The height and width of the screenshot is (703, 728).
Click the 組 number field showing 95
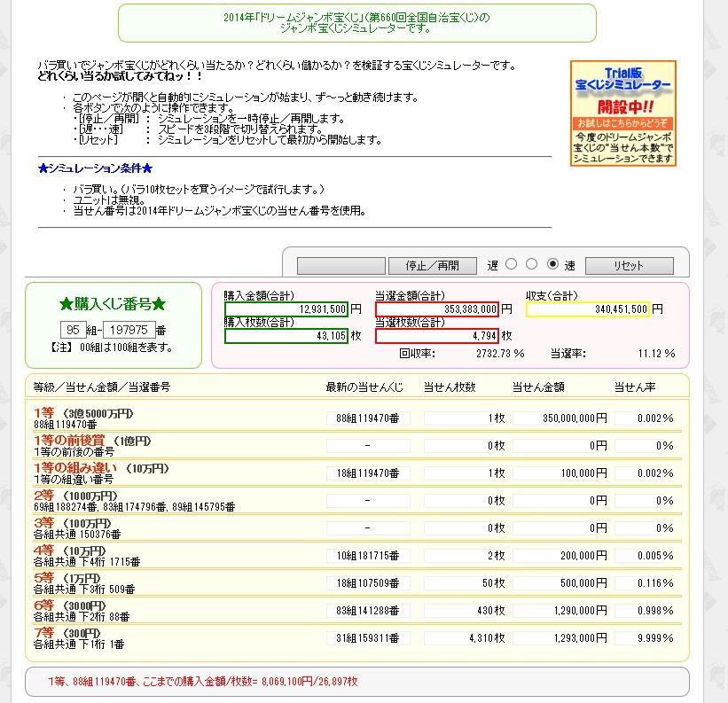point(74,330)
